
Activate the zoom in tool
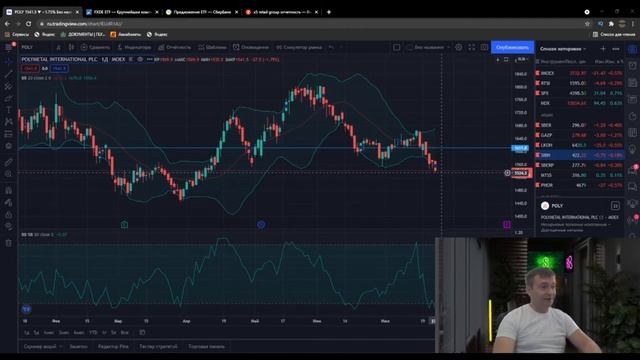pyautogui.click(x=8, y=174)
